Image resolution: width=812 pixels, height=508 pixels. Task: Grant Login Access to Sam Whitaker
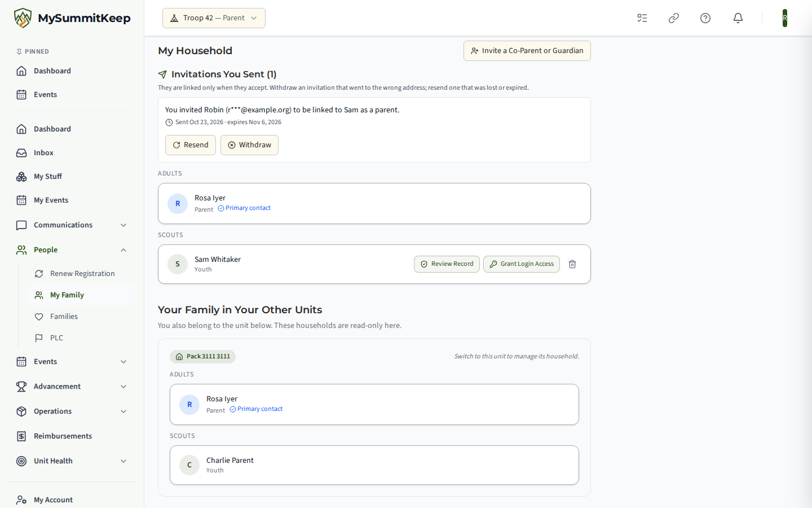click(x=522, y=264)
